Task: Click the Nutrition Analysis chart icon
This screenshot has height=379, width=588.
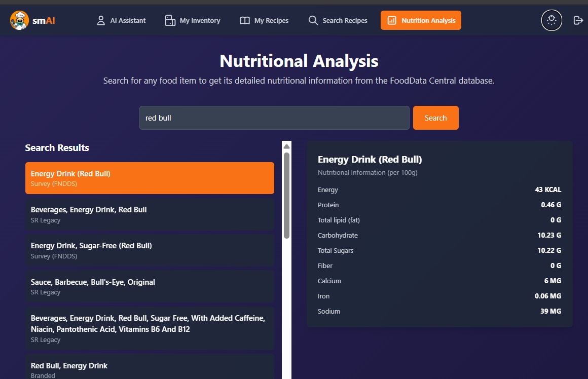Action: 392,21
